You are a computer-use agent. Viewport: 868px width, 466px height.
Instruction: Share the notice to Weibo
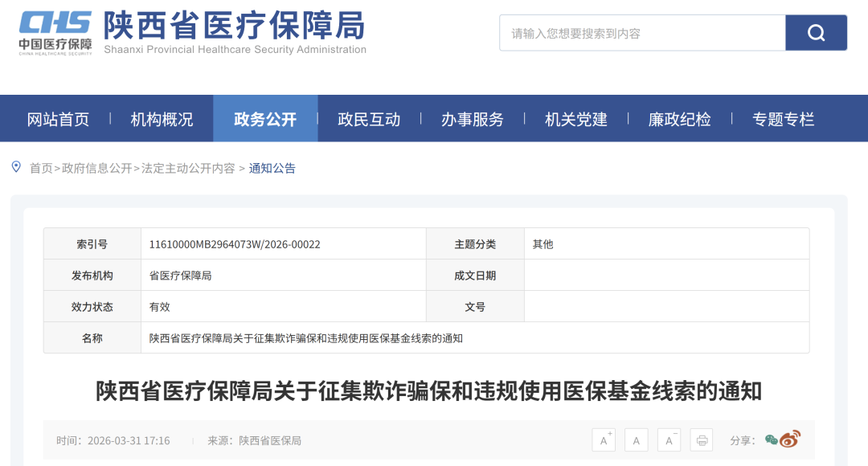tap(791, 439)
